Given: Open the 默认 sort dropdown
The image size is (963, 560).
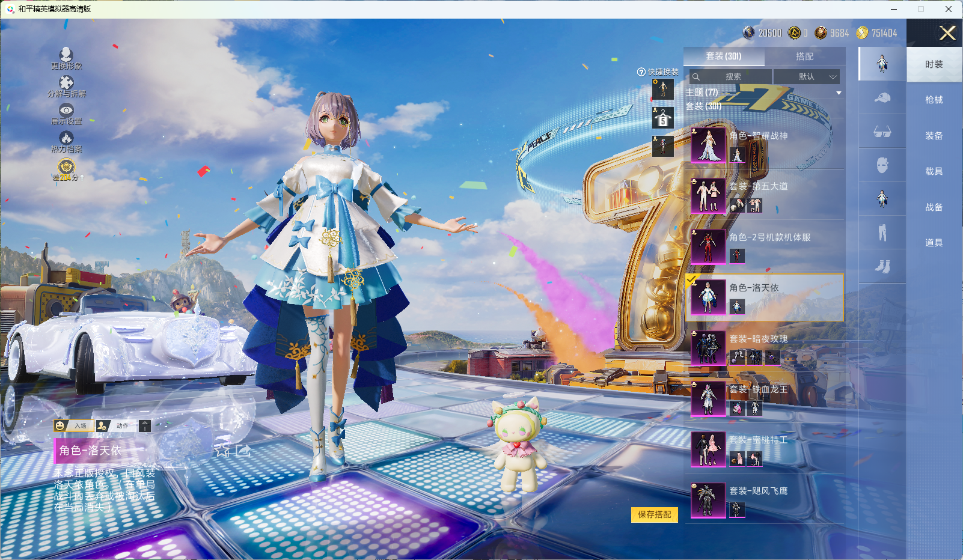Looking at the screenshot, I should click(x=807, y=77).
